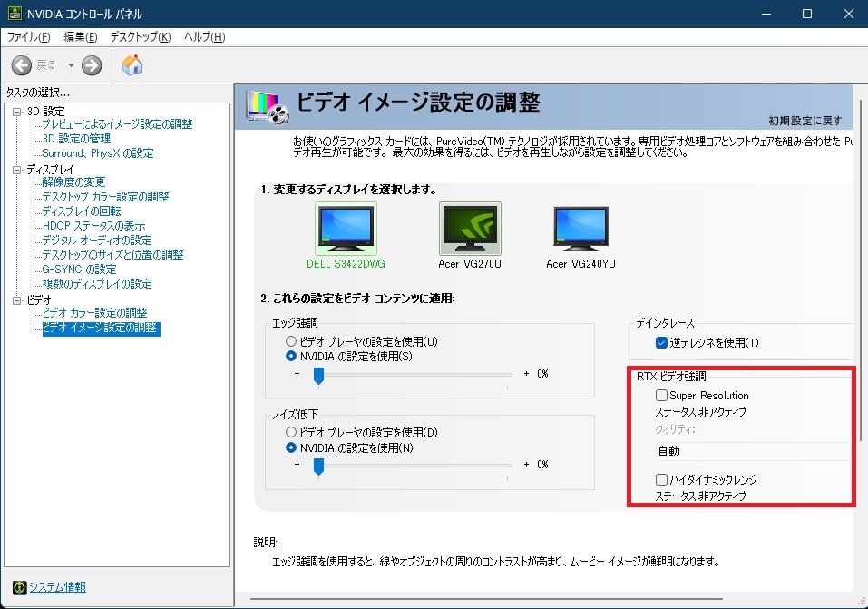
Task: Select the Acer VG270U display icon
Action: pyautogui.click(x=470, y=229)
